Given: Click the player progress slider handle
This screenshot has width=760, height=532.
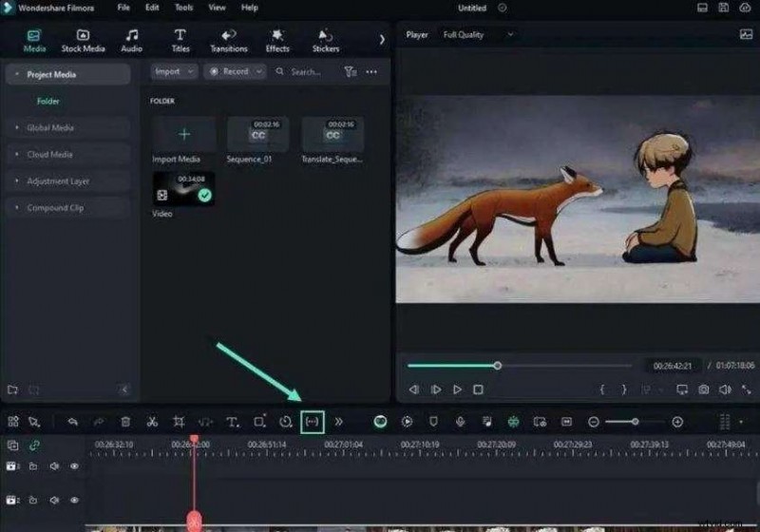Looking at the screenshot, I should [x=498, y=366].
